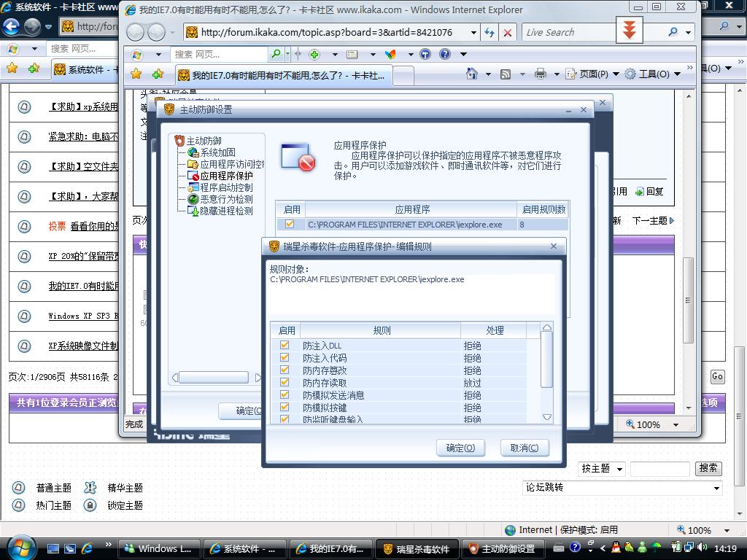Image resolution: width=747 pixels, height=560 pixels.
Task: Click green umbrella Rising tray icon
Action: point(656,547)
